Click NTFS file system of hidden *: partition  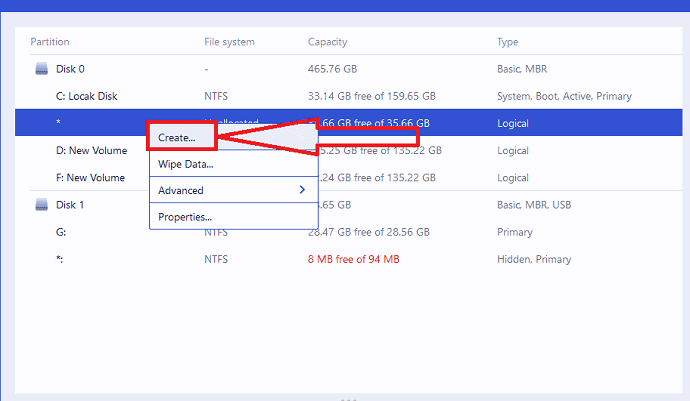click(216, 259)
